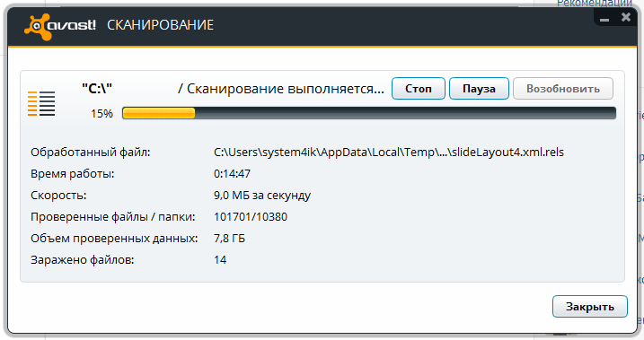Screen dimensions: 644x340
Task: Close the scan window with the X icon
Action: click(x=626, y=17)
